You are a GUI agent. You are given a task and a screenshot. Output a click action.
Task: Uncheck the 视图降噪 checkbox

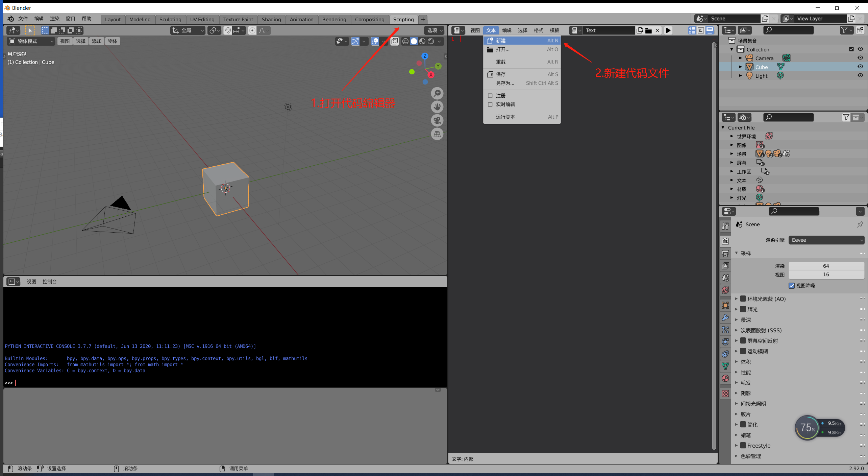tap(792, 286)
